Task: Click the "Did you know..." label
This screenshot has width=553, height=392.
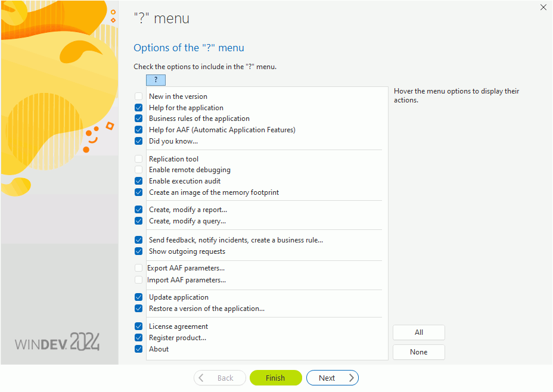Action: 173,141
